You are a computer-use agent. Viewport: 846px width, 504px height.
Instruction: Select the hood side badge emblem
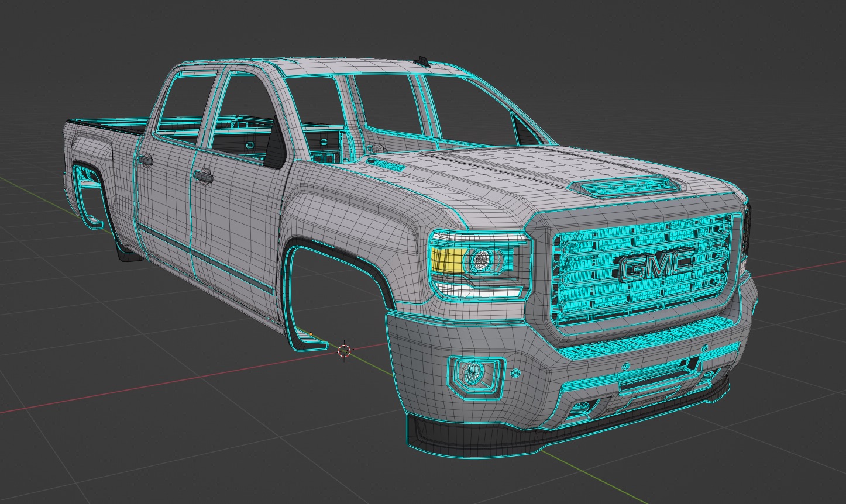click(x=386, y=165)
